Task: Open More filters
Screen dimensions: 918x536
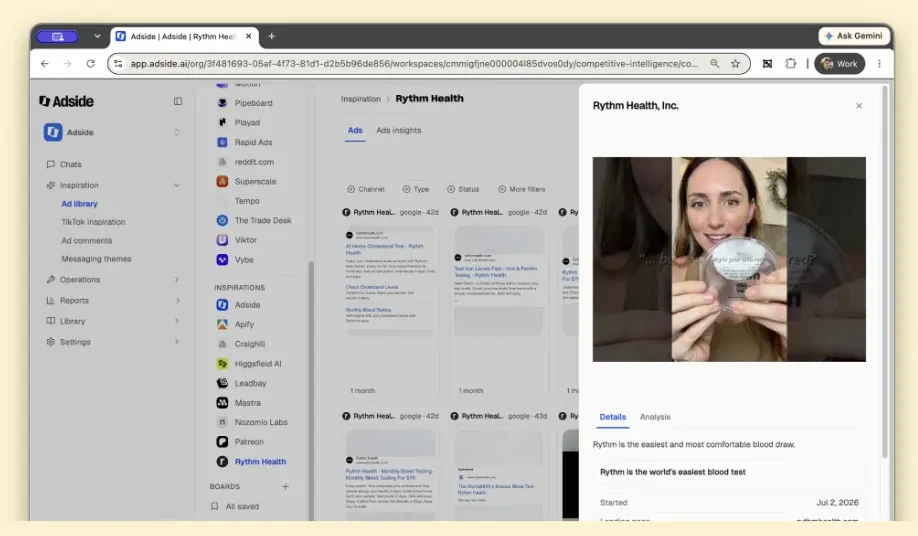Action: 522,189
